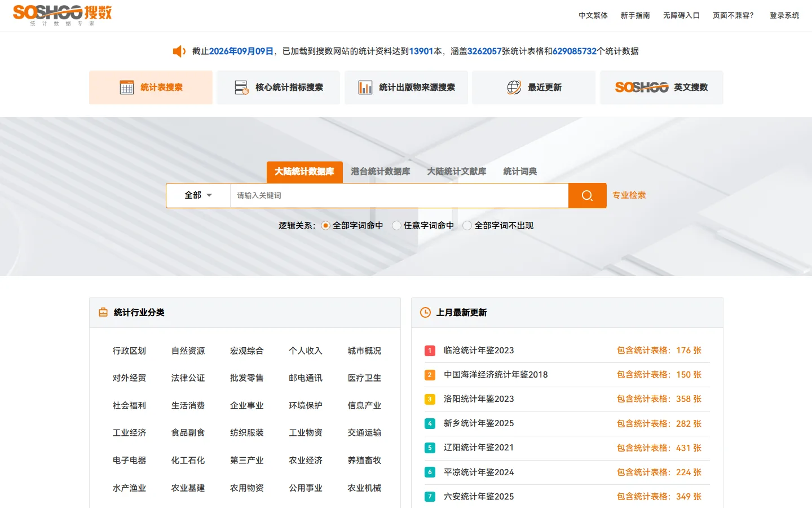This screenshot has width=812, height=508.
Task: Open 六安统计年鉴2025 yearbook entry
Action: 479,497
